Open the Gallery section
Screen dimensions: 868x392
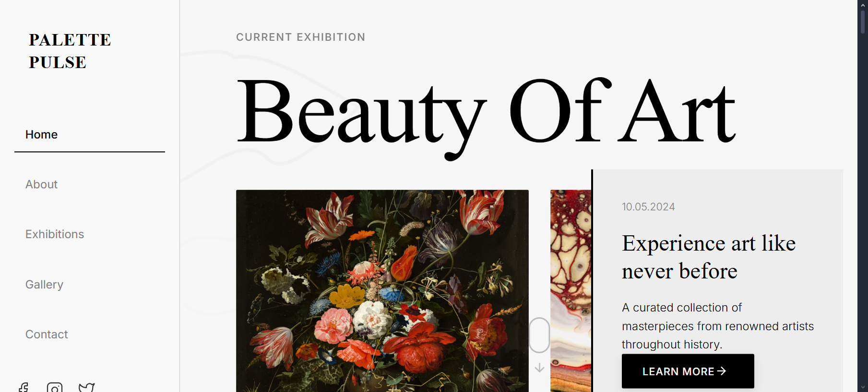[x=44, y=285]
